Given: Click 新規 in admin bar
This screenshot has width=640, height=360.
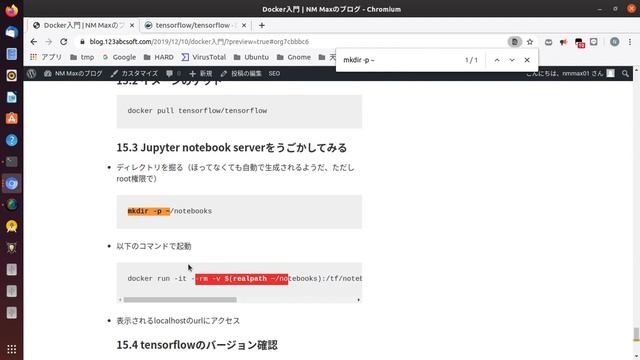Looking at the screenshot, I should coord(200,73).
